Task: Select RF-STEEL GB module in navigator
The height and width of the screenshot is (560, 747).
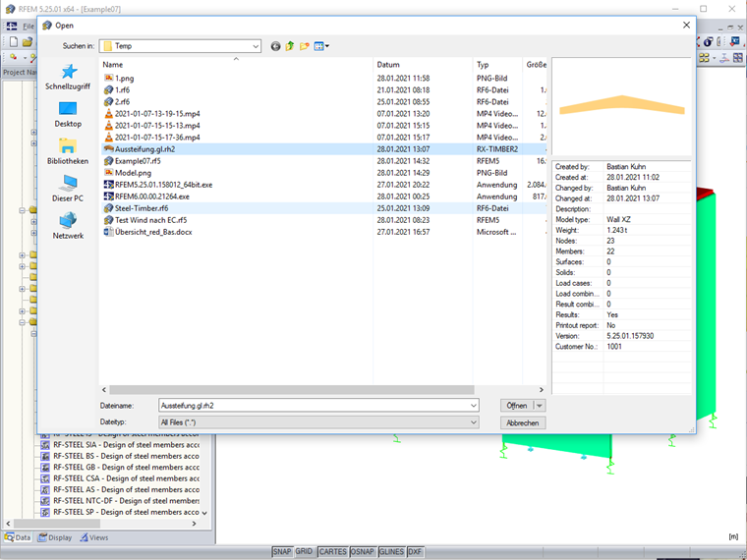Action: [120, 467]
